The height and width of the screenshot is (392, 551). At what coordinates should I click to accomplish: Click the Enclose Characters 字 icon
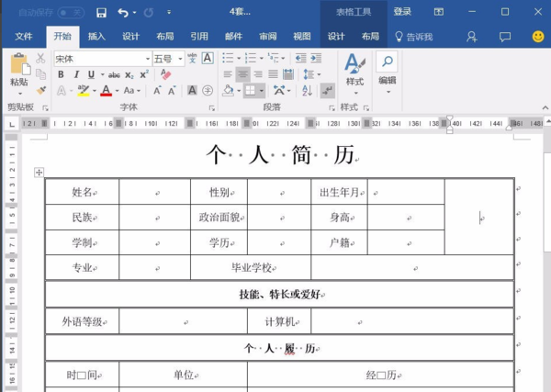coord(208,91)
